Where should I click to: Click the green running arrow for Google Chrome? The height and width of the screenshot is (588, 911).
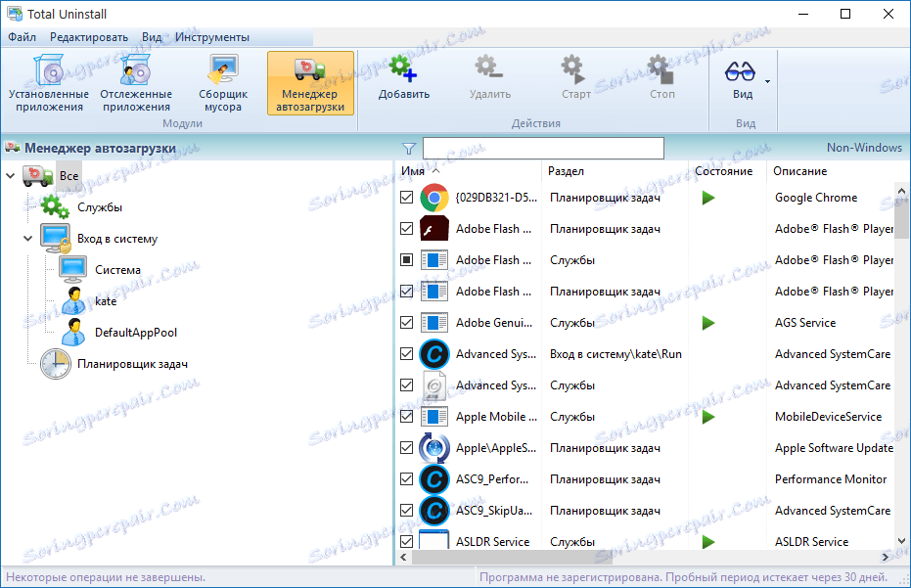[707, 198]
